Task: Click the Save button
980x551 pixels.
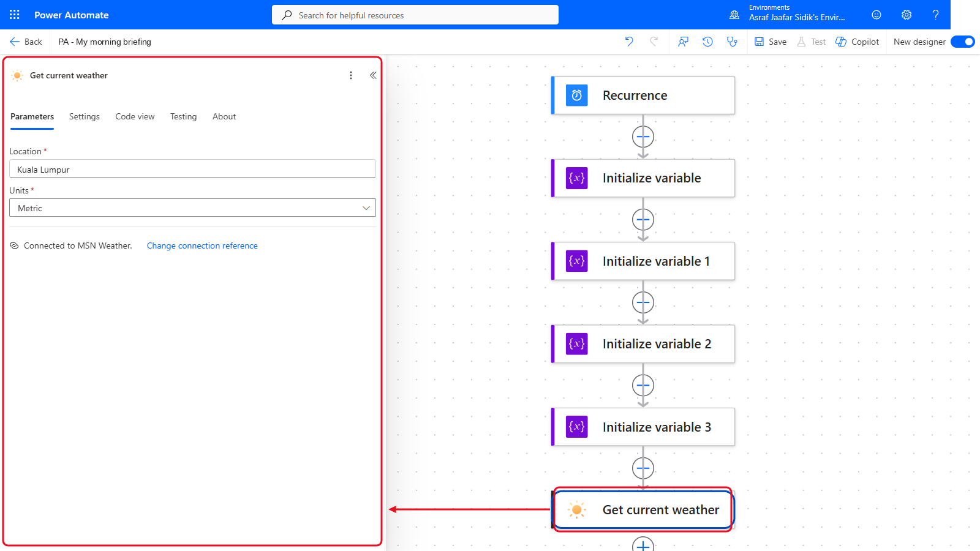Action: tap(771, 42)
